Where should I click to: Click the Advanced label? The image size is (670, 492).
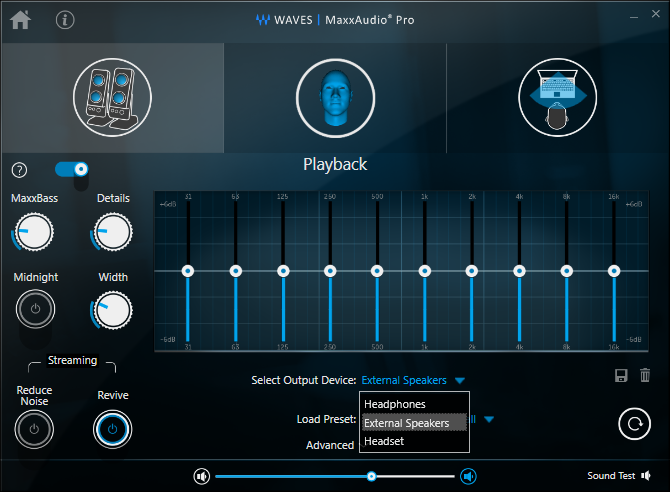click(x=330, y=445)
